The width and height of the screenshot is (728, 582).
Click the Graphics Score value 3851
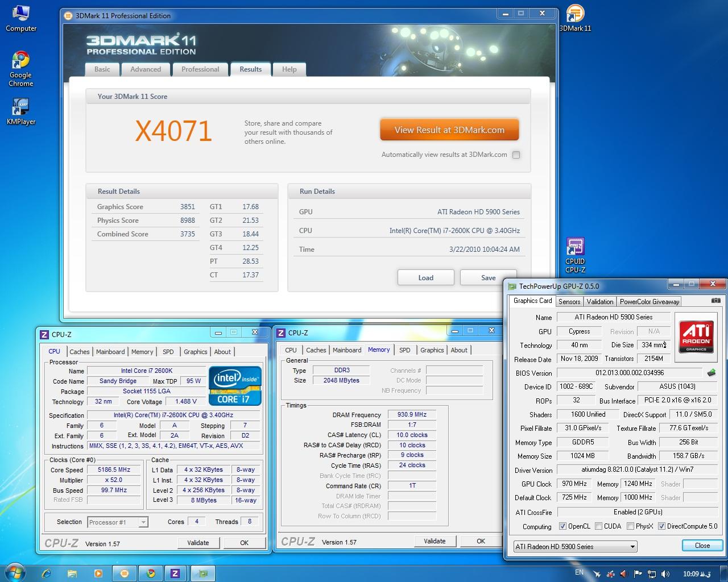click(x=187, y=207)
